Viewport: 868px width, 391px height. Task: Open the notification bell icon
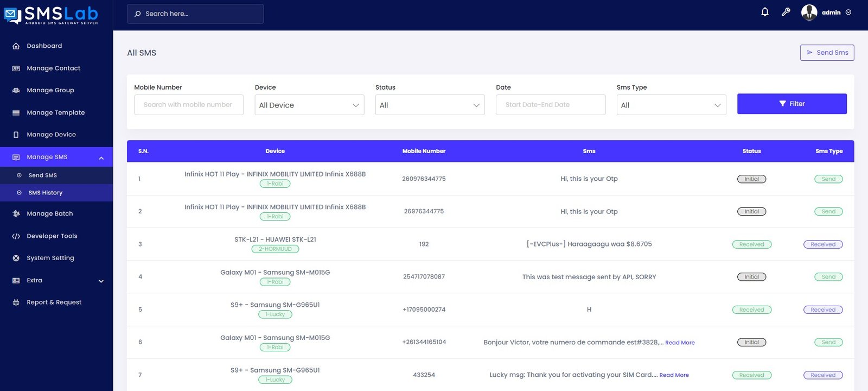[x=765, y=12]
